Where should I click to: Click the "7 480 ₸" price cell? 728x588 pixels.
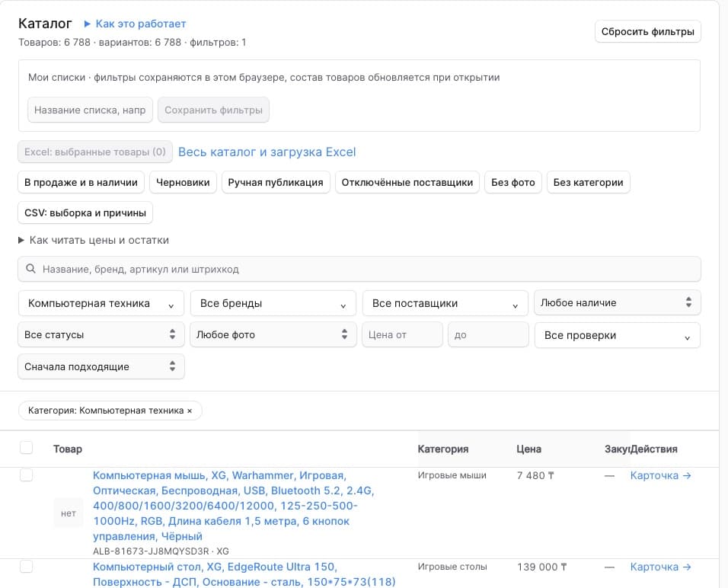tap(535, 475)
